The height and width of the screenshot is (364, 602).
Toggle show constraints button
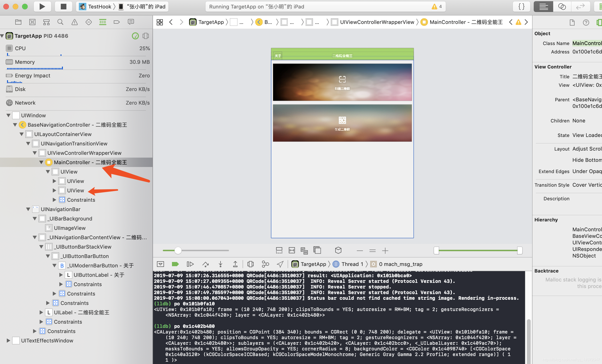(x=292, y=250)
